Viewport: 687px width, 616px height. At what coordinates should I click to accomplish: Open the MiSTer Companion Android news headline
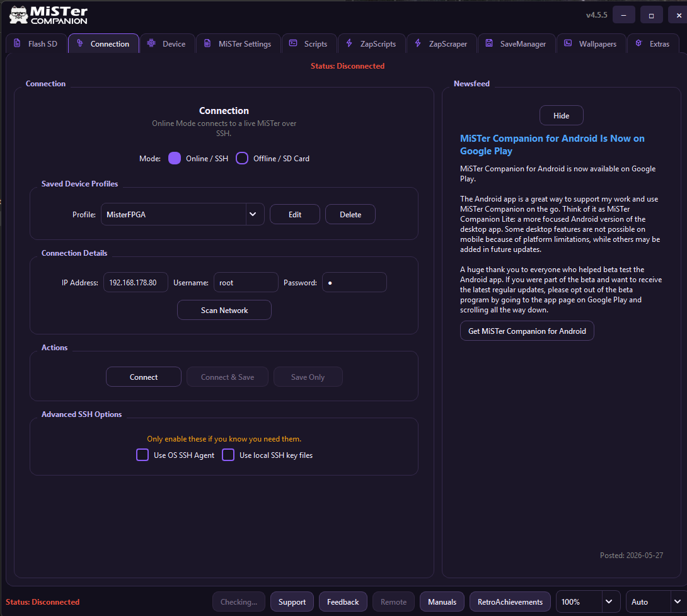552,144
